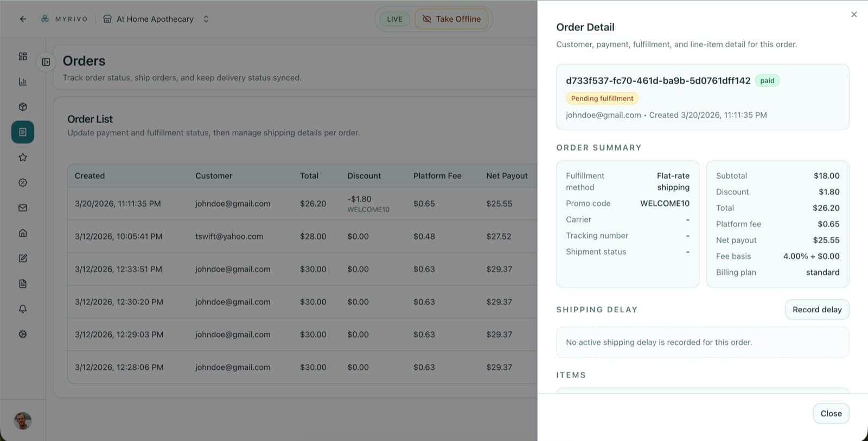Open the pencil edit icon in sidebar
This screenshot has height=441, width=868.
pos(23,259)
